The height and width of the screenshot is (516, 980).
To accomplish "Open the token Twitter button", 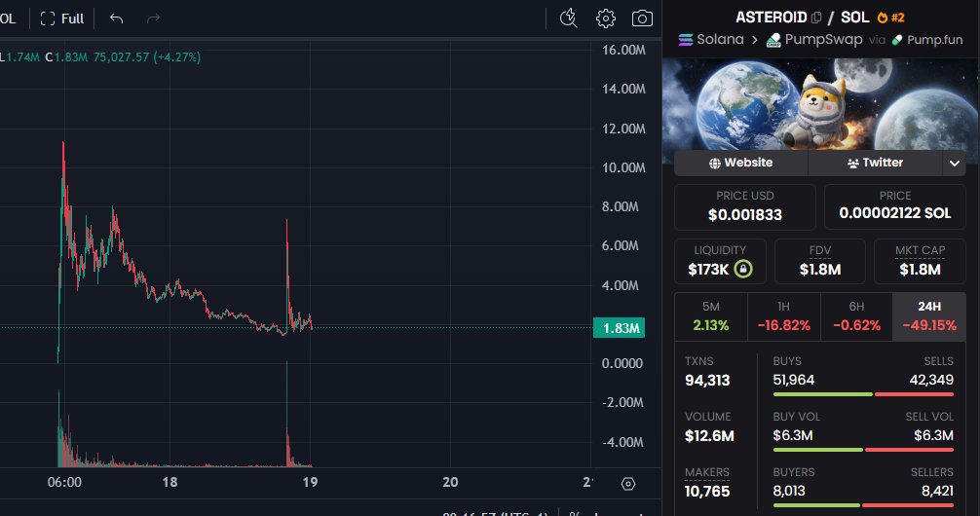I will [875, 163].
